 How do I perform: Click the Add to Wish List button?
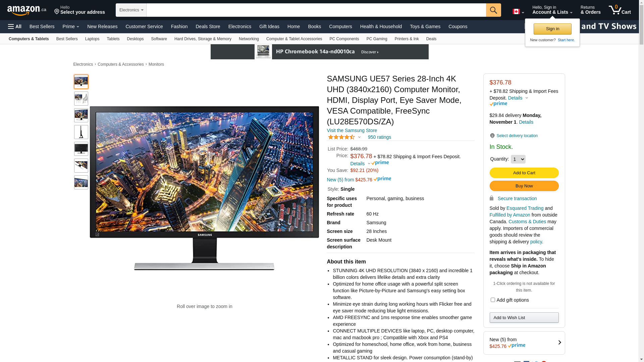[x=524, y=317]
